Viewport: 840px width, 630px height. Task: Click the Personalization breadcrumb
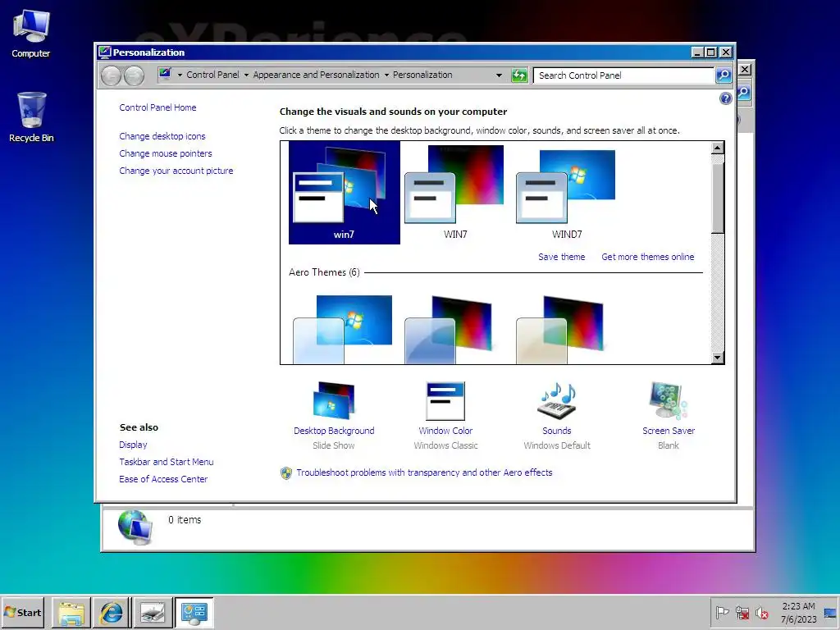point(422,75)
